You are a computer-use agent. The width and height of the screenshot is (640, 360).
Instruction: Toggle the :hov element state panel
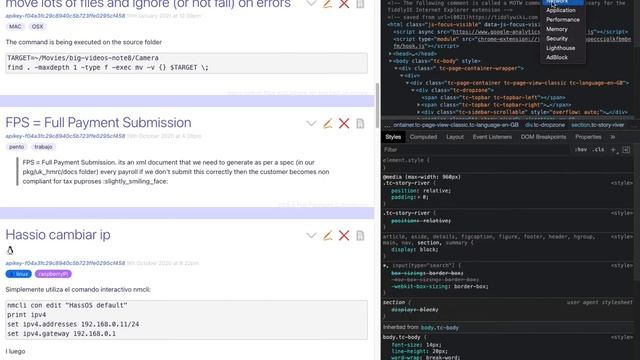tap(581, 150)
